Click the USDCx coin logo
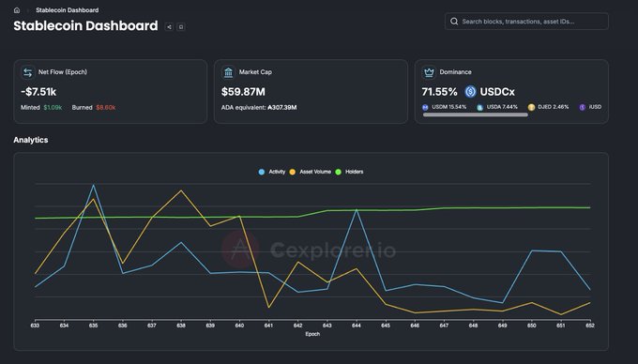 470,92
